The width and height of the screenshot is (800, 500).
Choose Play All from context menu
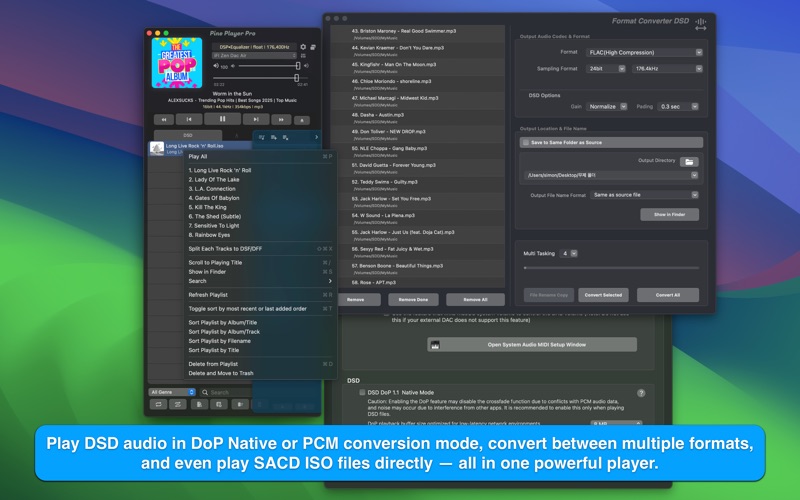click(260, 157)
